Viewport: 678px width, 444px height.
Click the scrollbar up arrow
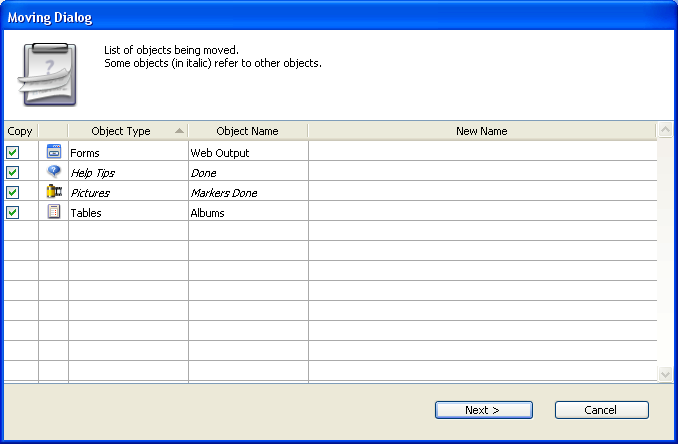(666, 131)
